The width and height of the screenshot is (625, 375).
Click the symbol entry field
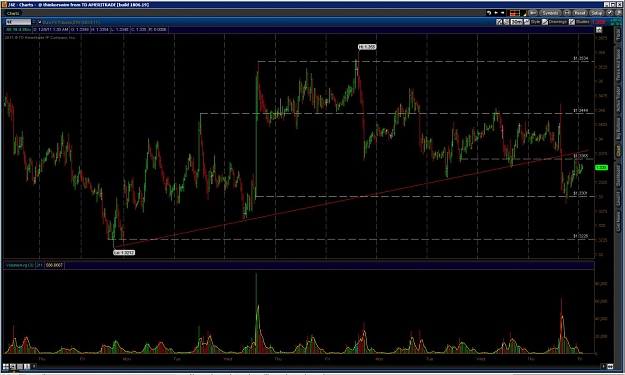click(18, 22)
